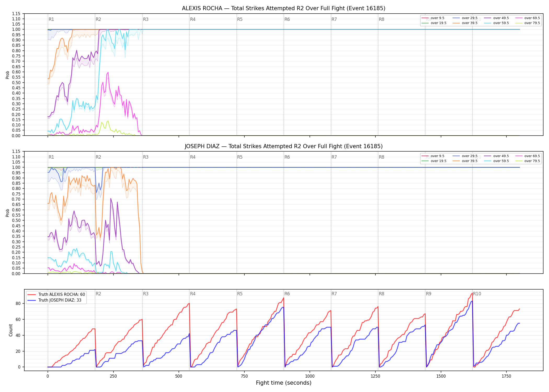This screenshot has height=392, width=549.
Task: Click the x-axis tick label 250
Action: tap(113, 376)
